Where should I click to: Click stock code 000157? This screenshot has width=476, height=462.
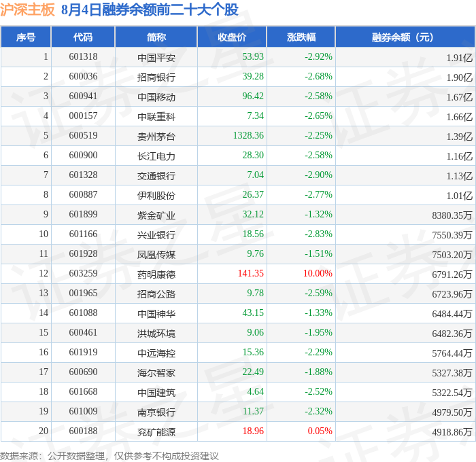[x=83, y=115]
